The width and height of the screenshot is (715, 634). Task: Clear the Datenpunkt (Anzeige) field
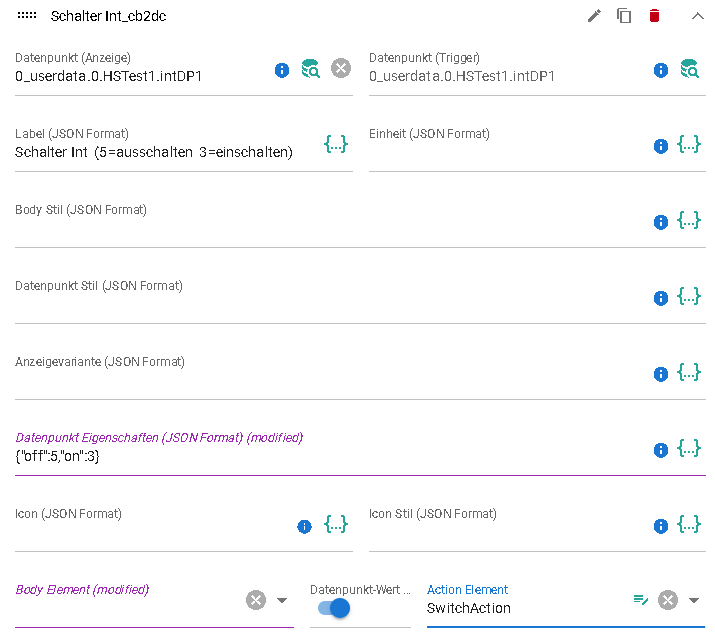click(x=341, y=68)
